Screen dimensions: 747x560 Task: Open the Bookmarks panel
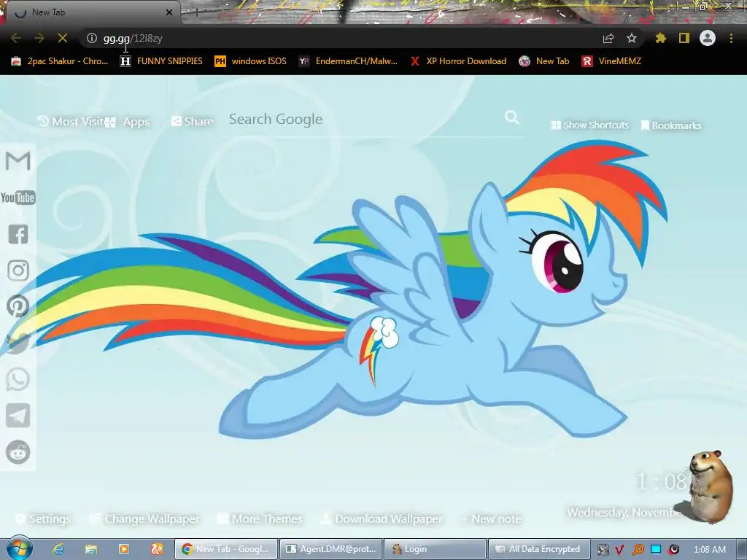tap(671, 125)
